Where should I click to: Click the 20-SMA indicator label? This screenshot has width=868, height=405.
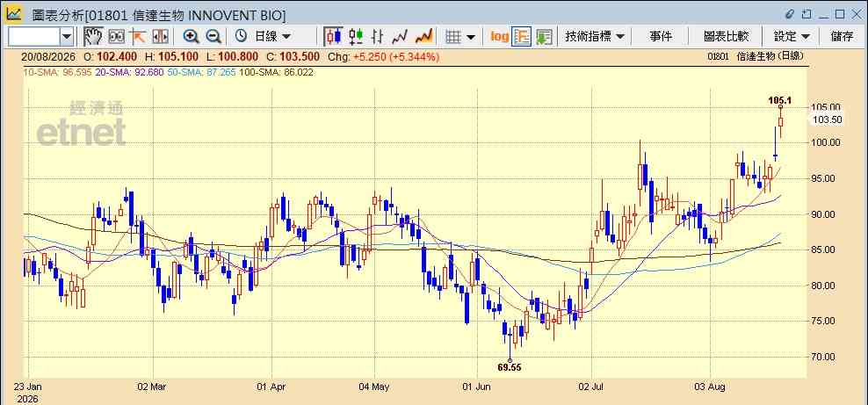pos(129,72)
